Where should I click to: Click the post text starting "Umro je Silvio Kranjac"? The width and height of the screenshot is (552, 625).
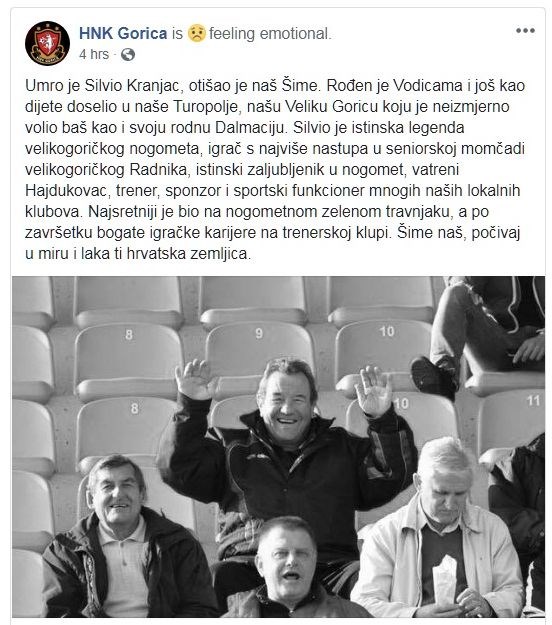[275, 169]
